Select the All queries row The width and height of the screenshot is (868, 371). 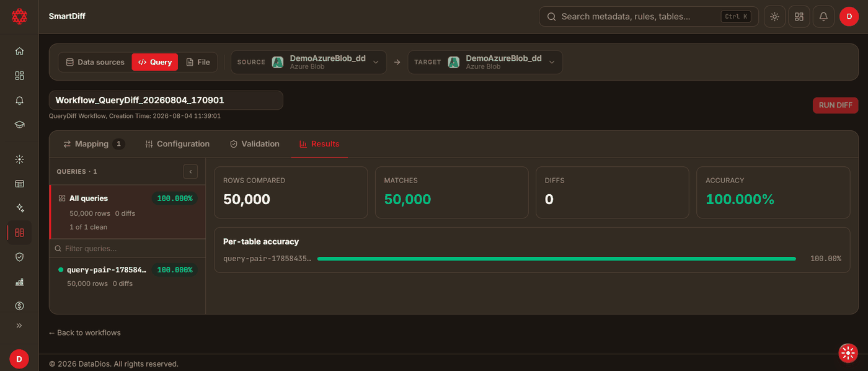tap(127, 212)
